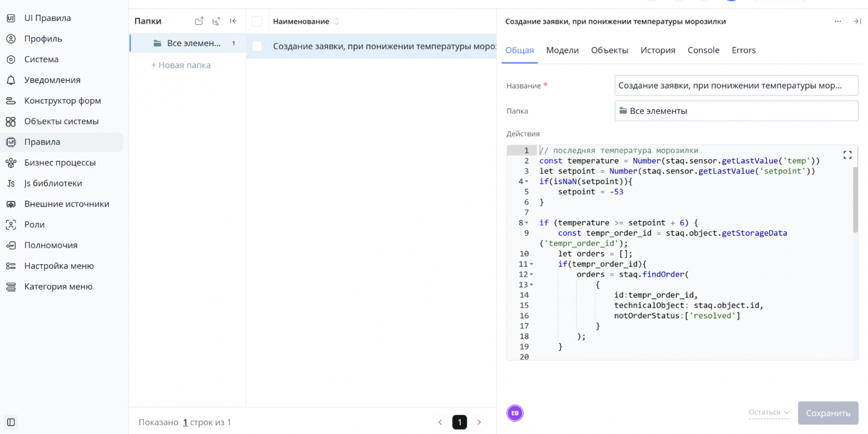Open the Console tab

coord(703,50)
